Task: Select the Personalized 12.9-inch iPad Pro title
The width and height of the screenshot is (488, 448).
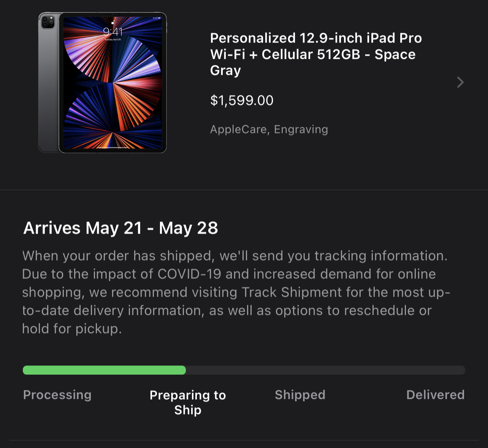Action: point(316,54)
